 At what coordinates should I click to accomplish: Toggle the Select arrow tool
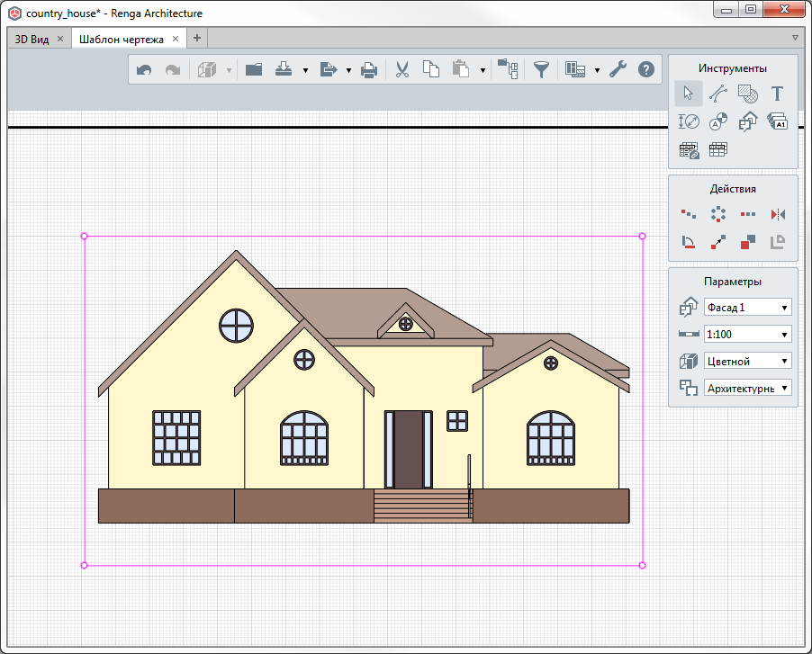[688, 94]
